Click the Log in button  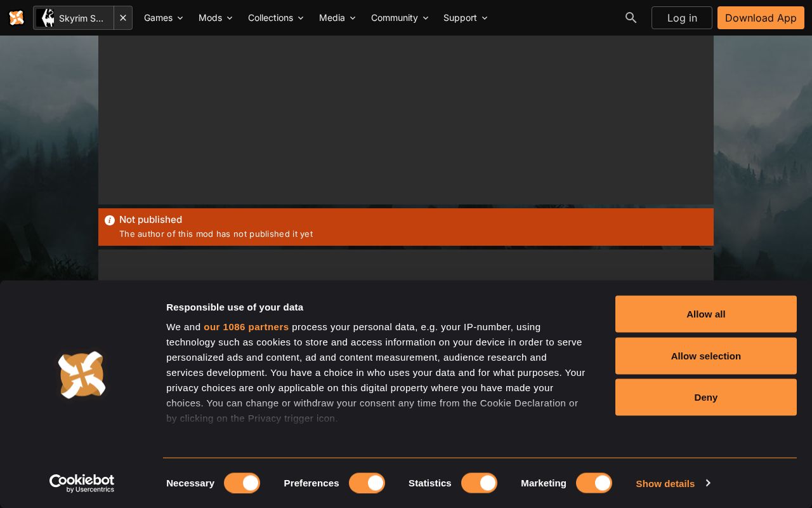click(x=682, y=18)
